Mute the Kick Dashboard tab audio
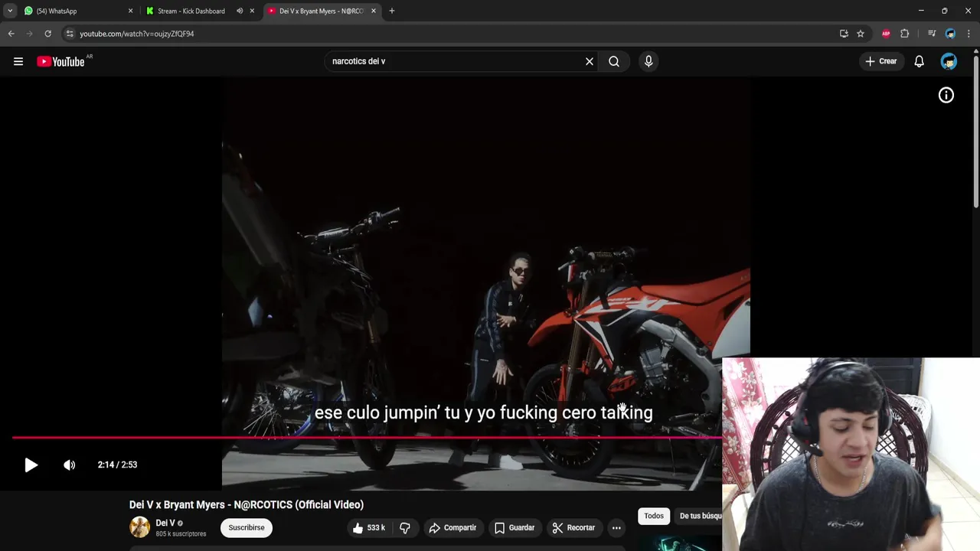Screen dimensions: 980x551 click(x=240, y=11)
